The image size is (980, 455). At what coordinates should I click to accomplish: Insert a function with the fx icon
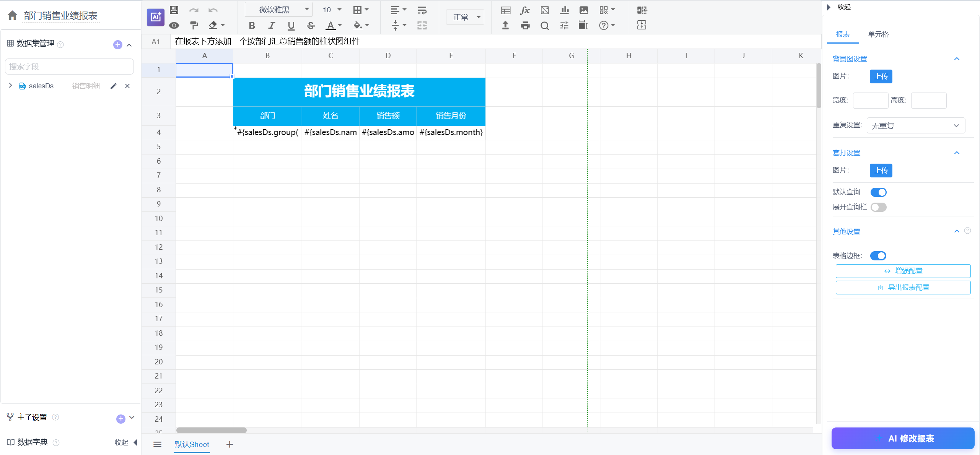(x=525, y=10)
